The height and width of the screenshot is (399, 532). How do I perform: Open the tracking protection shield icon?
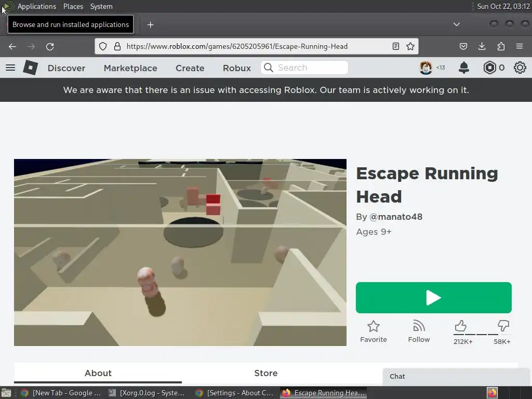click(x=103, y=46)
